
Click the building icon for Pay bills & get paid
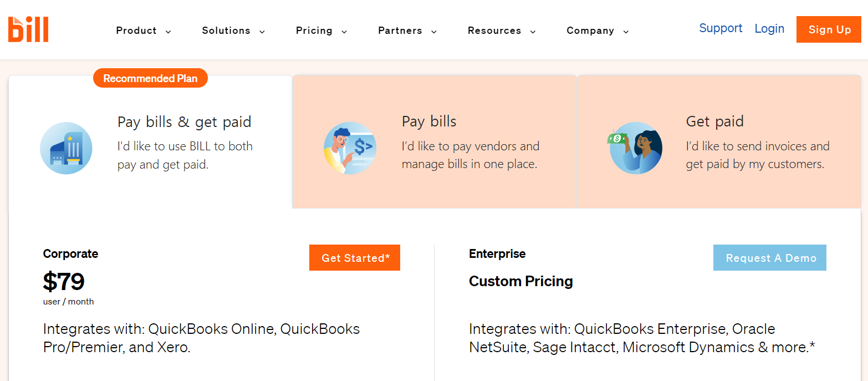point(66,148)
